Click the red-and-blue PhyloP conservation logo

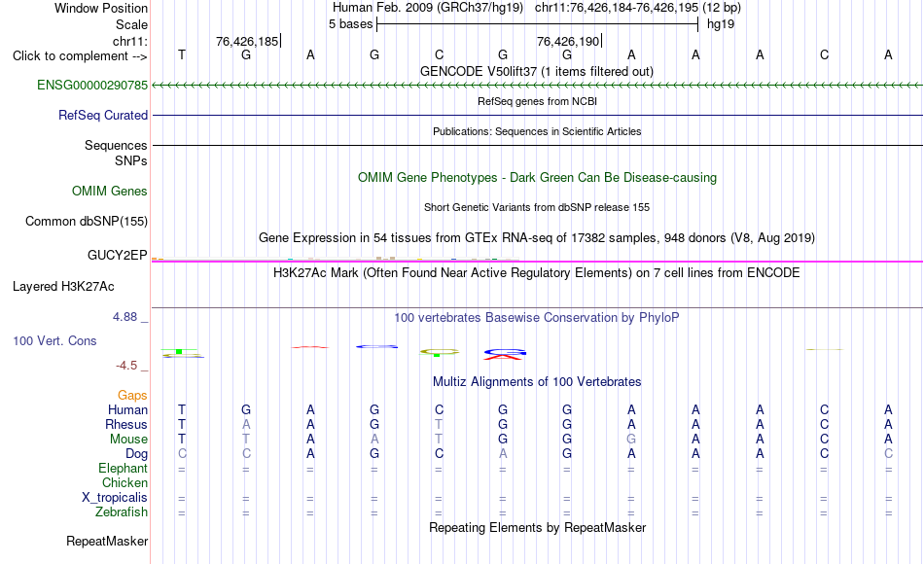[505, 354]
